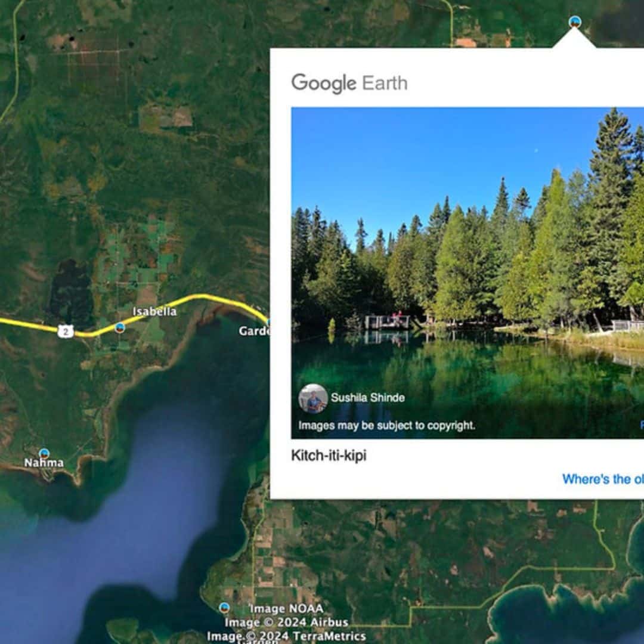Click the Images may be subject to copyright notice
Viewport: 644px width, 644px height.
coord(386,426)
